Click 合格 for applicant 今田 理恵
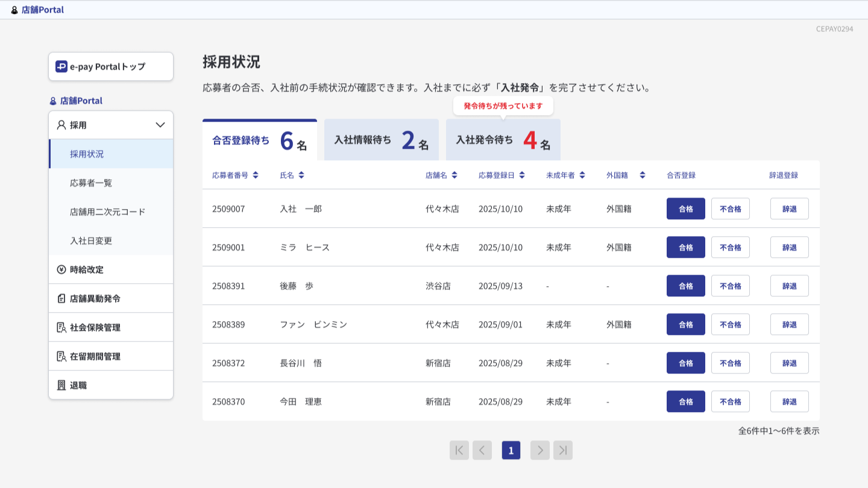 (686, 401)
